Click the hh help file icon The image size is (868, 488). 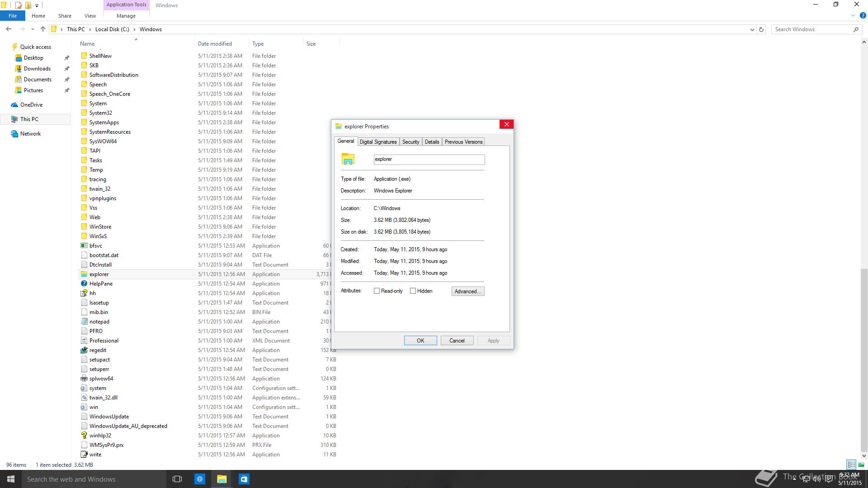click(x=84, y=293)
